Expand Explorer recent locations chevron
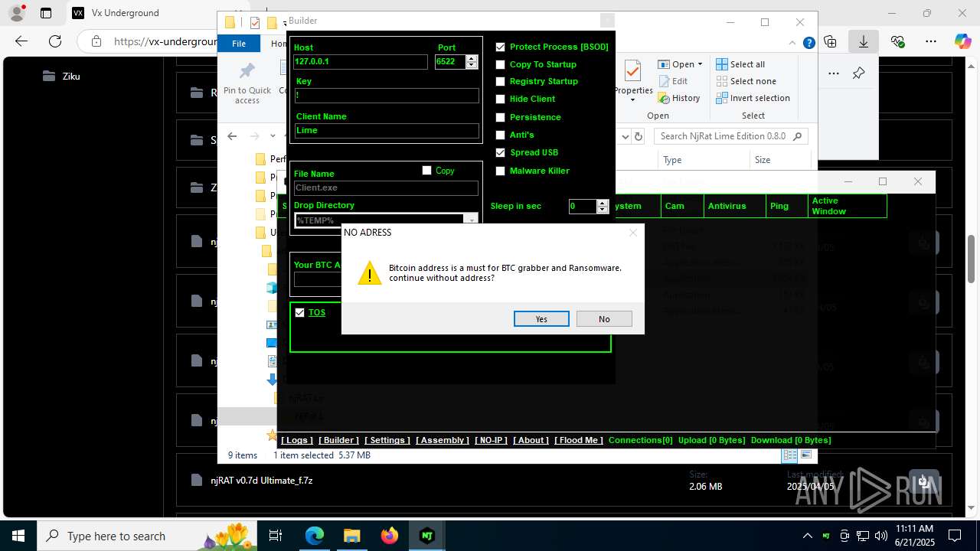 pos(273,136)
